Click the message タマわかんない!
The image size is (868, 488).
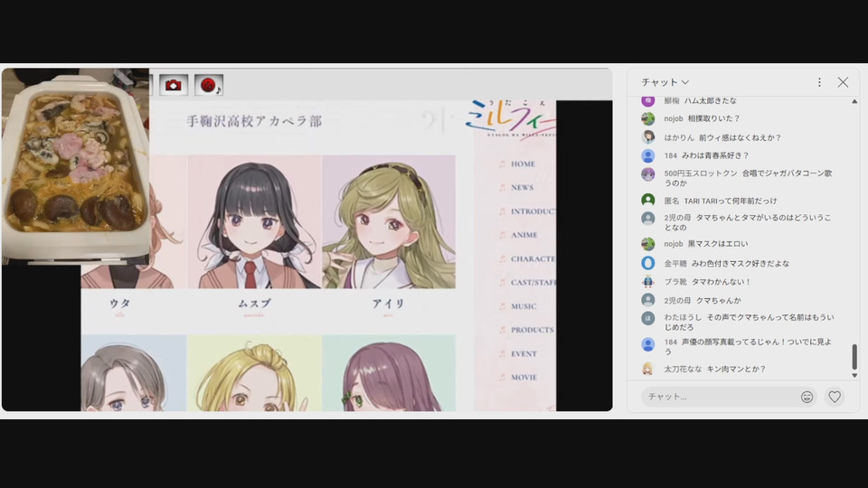722,282
